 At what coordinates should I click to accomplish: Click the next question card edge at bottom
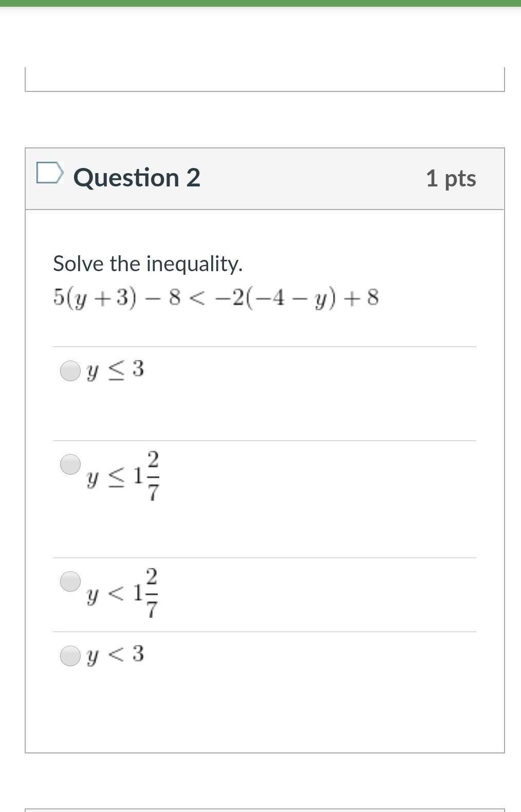point(265,810)
